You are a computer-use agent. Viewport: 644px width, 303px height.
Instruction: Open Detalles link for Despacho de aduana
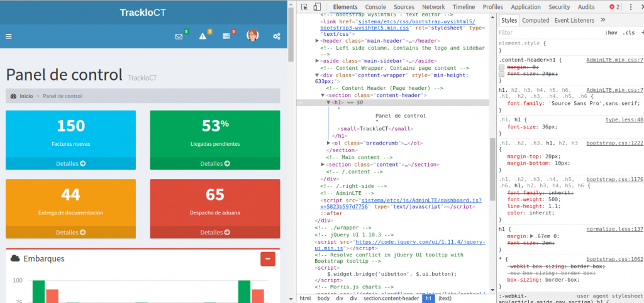[x=215, y=233]
